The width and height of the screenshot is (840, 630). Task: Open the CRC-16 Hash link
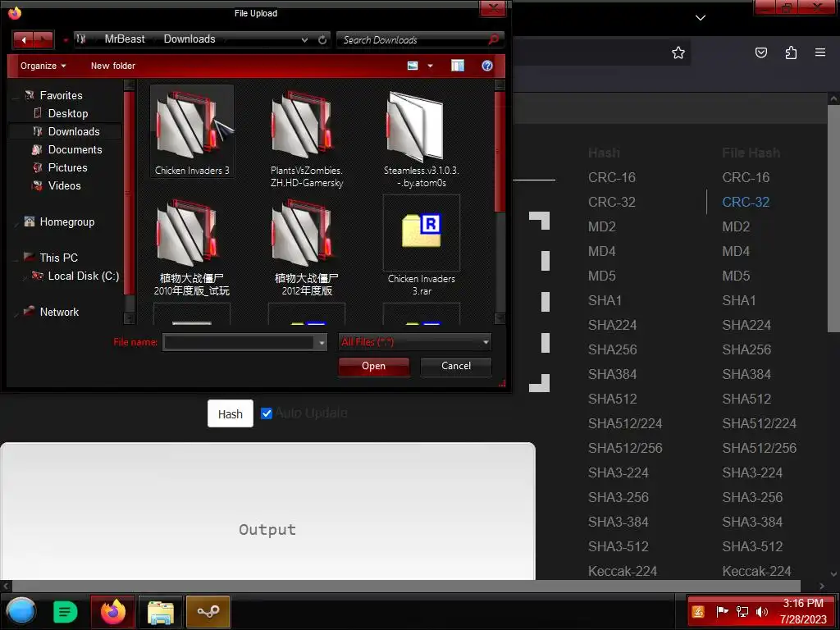click(x=612, y=177)
